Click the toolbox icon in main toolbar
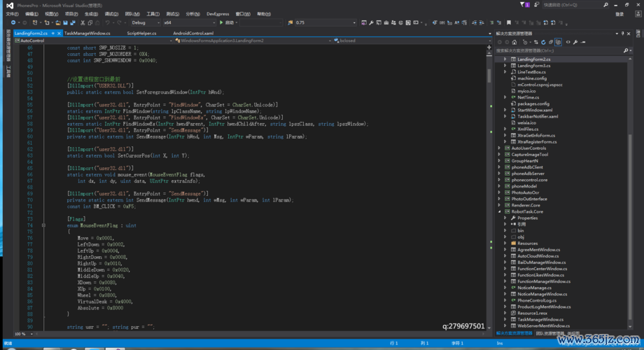The width and height of the screenshot is (644, 350). coord(386,22)
